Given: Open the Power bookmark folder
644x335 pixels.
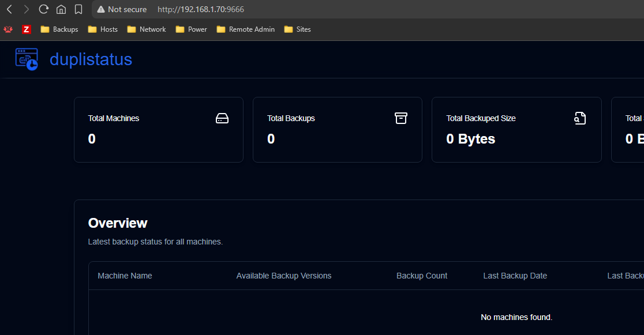Looking at the screenshot, I should pos(191,29).
